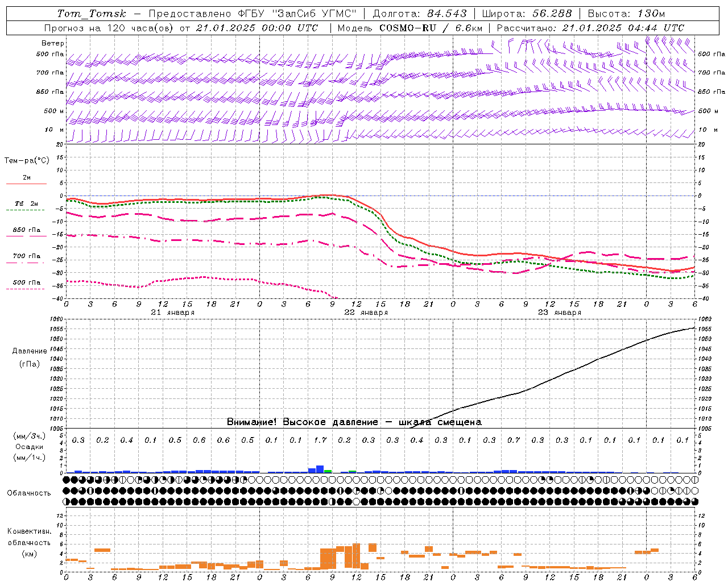Viewport: 728px width, 582px height.
Task: Select the forecast start 21.01.2025 00:00 UTC
Action: 257,28
